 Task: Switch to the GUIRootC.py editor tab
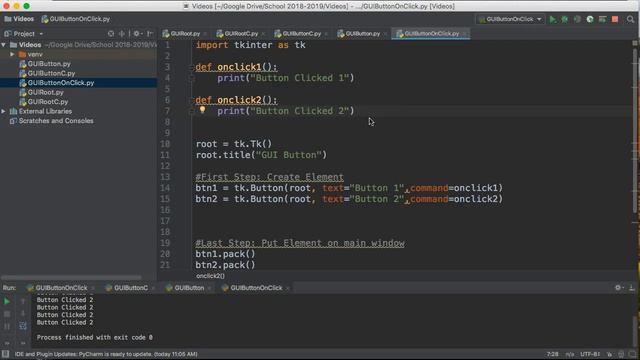click(241, 33)
